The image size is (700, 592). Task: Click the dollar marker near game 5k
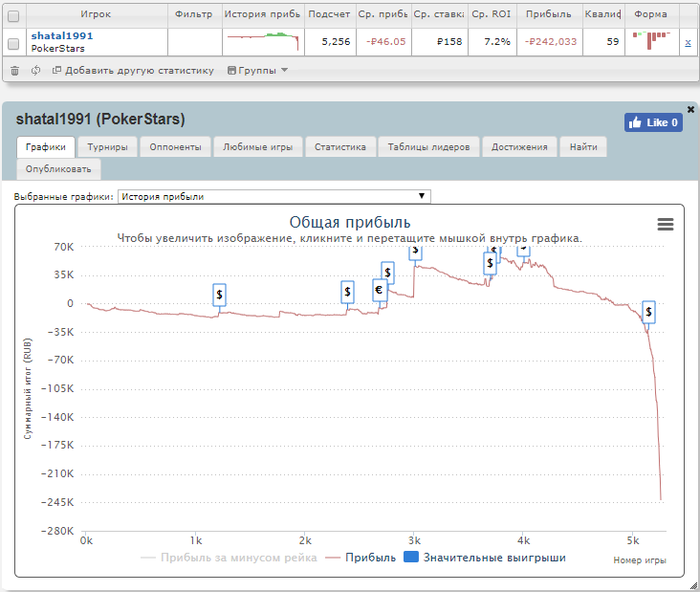click(648, 313)
